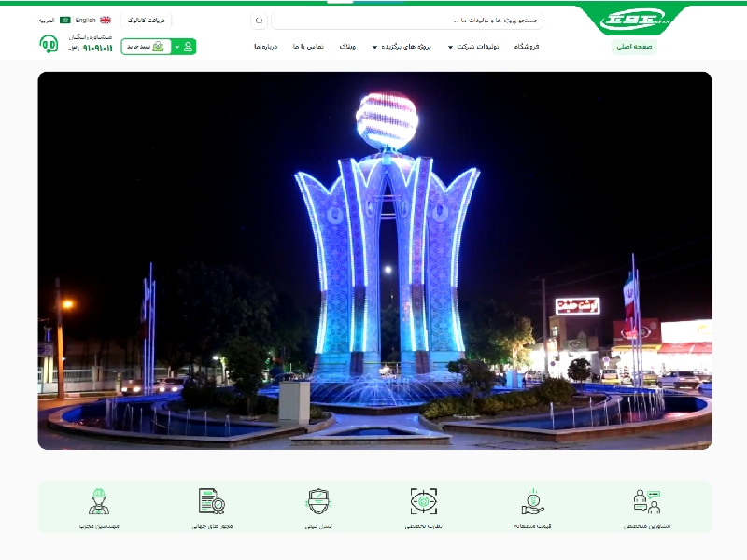This screenshot has height=560, width=747.
Task: Click the نظارت تخصصی label
Action: pos(424,526)
